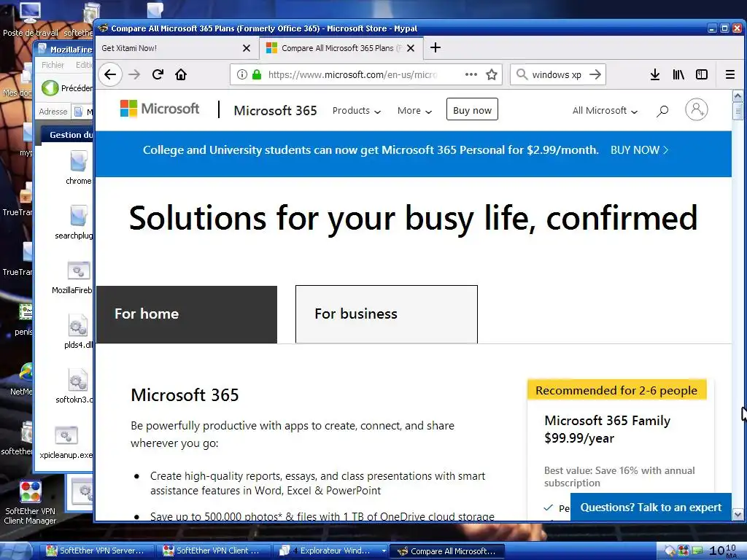Click the page scrollbar down arrow
The image size is (747, 560).
point(738,514)
